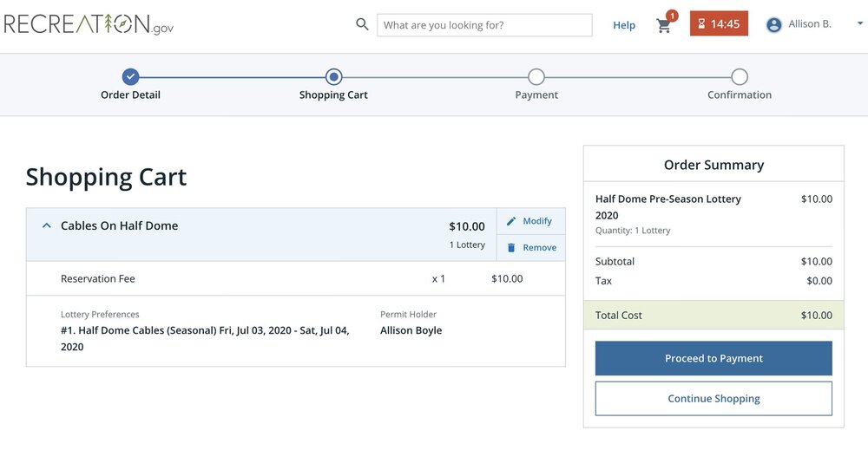Open the shopping cart icon
Viewport: 868px width, 450px height.
664,25
